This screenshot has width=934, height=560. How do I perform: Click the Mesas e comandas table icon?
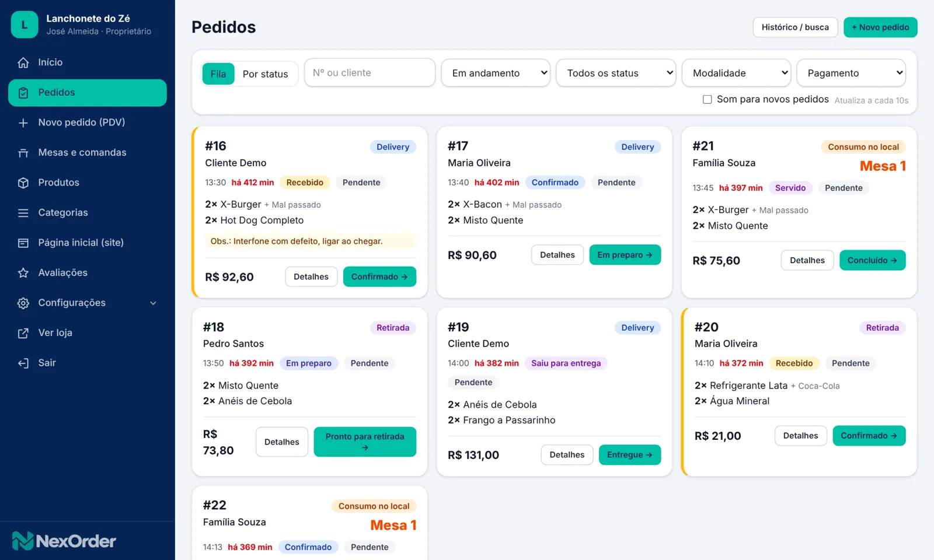[23, 153]
